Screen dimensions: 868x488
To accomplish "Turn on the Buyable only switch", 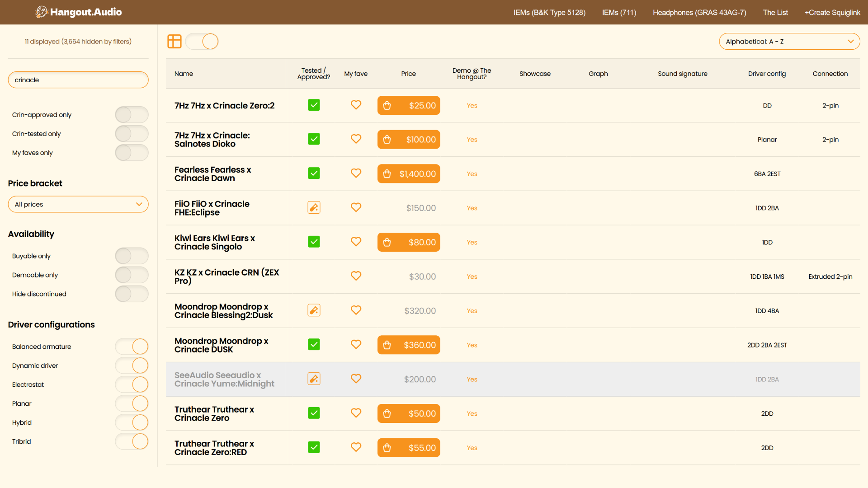I will pos(132,256).
